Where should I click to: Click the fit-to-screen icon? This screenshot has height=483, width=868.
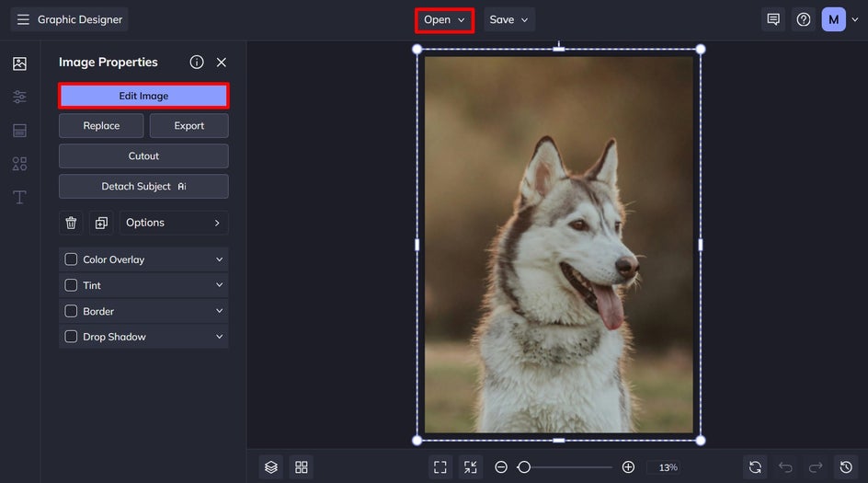point(440,467)
